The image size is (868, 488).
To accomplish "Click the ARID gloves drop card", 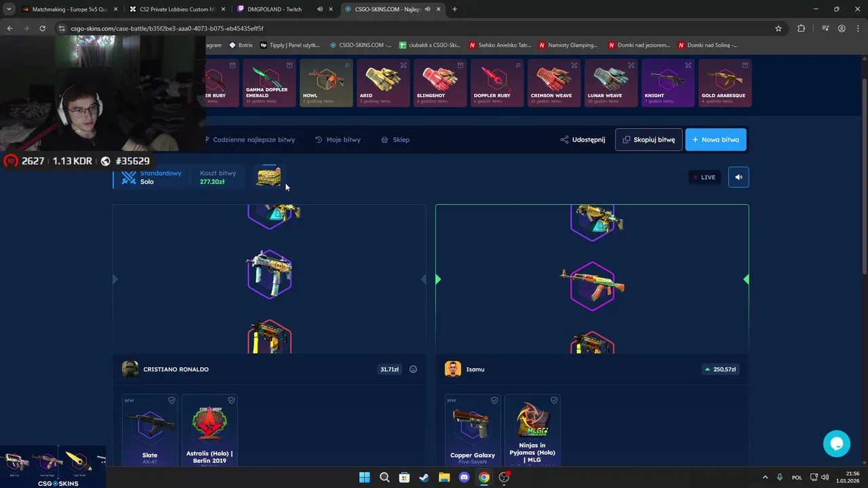I will [383, 83].
